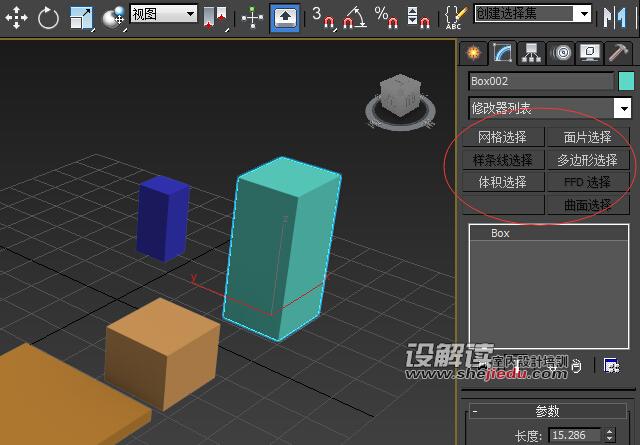Screen dimensions: 640x445
Task: Open the Hierarchy panel tab
Action: 532,53
